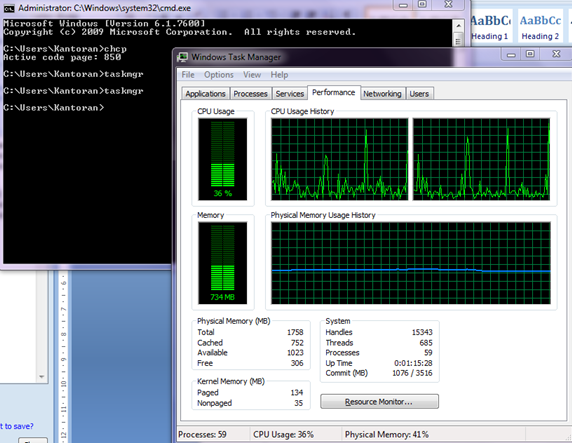Click status bar Processes: 59

point(202,435)
